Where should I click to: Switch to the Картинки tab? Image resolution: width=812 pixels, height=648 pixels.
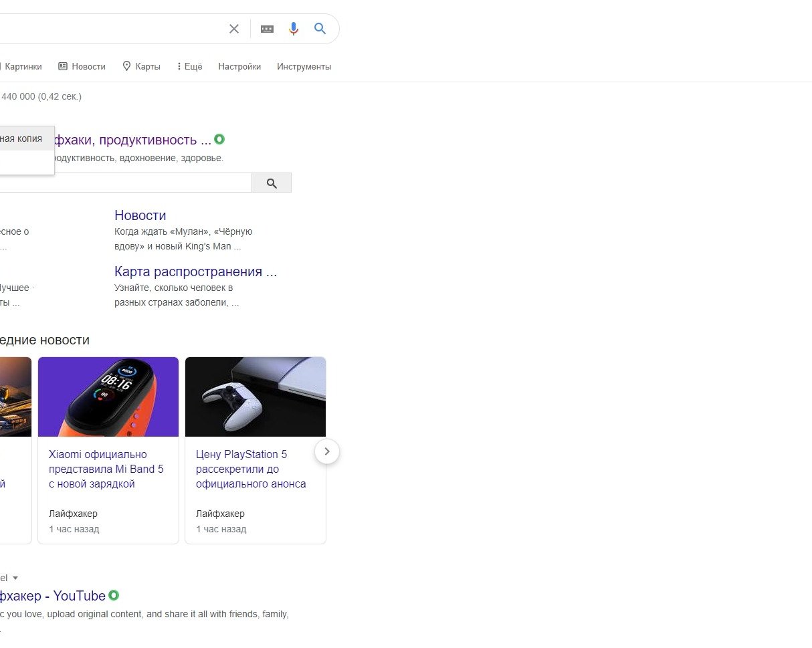[x=21, y=66]
